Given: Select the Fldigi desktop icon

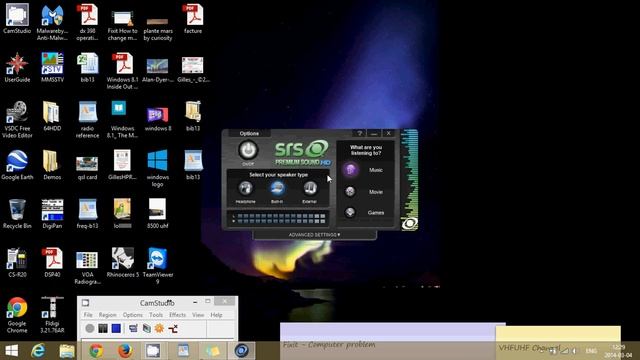Looking at the screenshot, I should point(52,315).
